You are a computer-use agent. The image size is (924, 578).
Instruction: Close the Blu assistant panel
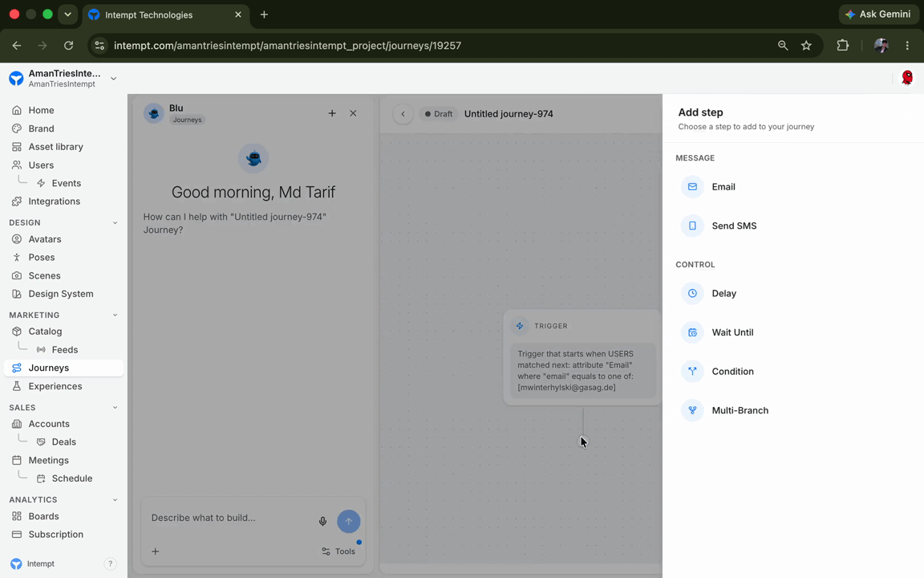pos(353,113)
